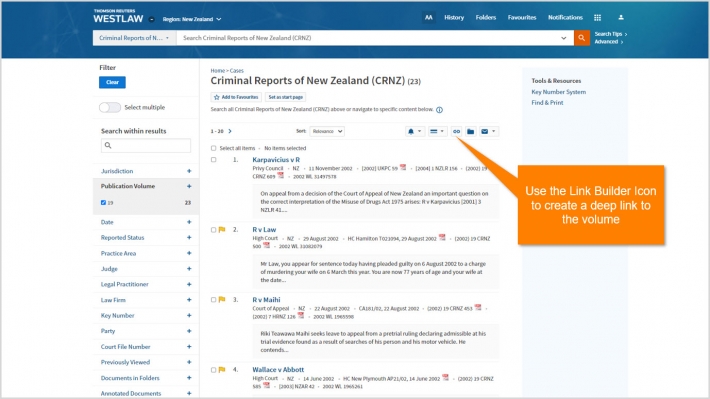Expand the Practice Area filter

189,253
